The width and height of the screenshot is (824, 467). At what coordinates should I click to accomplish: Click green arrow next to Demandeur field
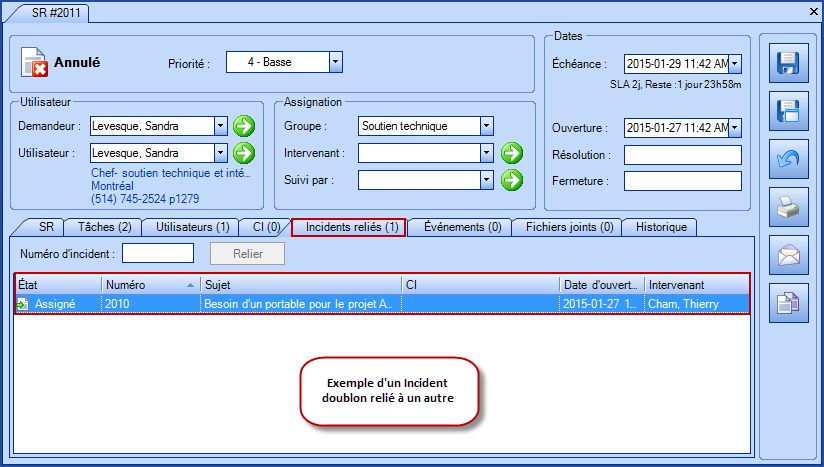(244, 126)
